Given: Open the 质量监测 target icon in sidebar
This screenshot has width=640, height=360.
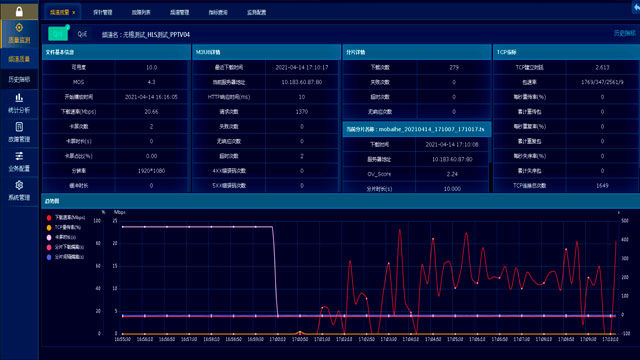Looking at the screenshot, I should (19, 27).
